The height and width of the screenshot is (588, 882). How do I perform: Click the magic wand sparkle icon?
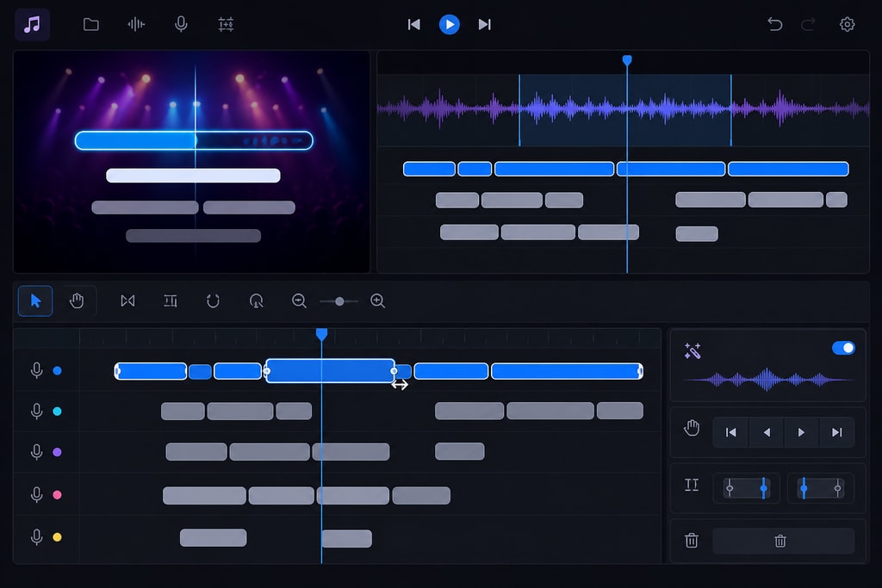point(693,350)
